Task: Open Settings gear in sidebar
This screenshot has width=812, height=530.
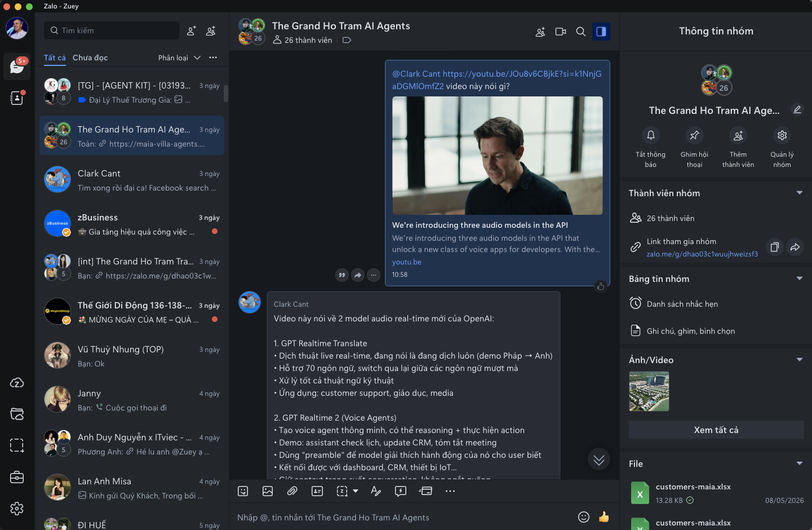Action: coord(17,509)
